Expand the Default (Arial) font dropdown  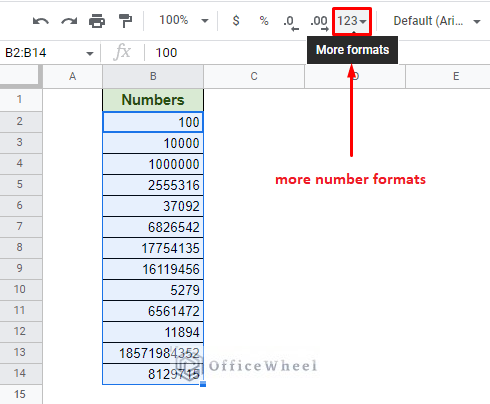coord(437,21)
